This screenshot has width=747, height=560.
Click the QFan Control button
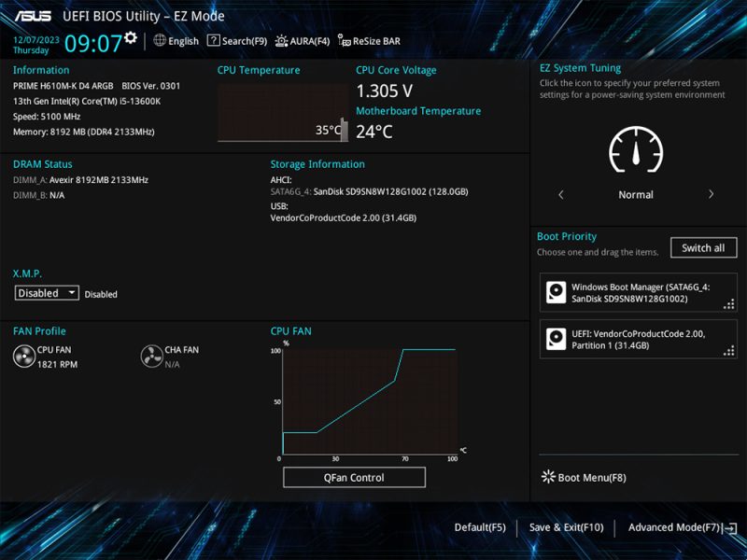[x=354, y=478]
